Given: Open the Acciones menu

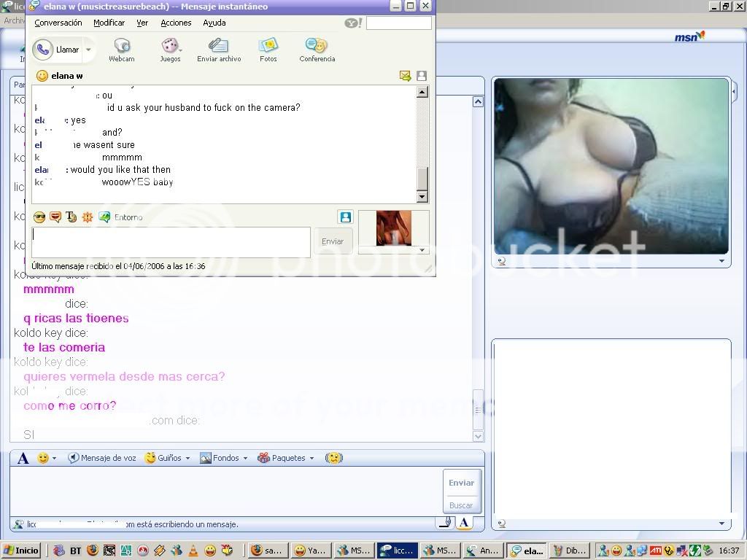Looking at the screenshot, I should (176, 23).
